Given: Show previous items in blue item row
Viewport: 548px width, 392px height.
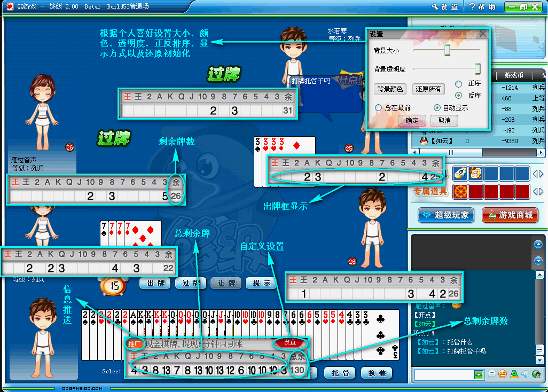Looking at the screenshot, I should (x=535, y=174).
